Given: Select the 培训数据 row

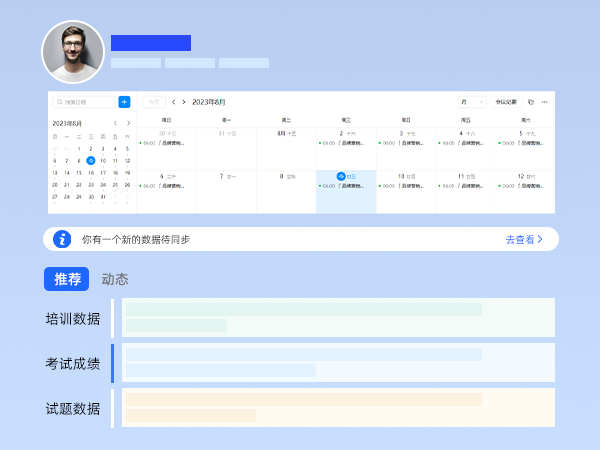Looking at the screenshot, I should (x=73, y=319).
